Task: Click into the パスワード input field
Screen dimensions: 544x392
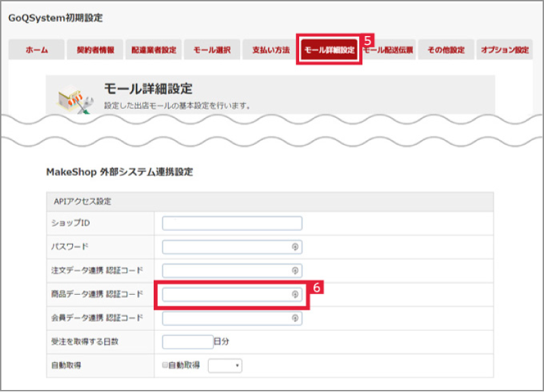Action: tap(232, 247)
